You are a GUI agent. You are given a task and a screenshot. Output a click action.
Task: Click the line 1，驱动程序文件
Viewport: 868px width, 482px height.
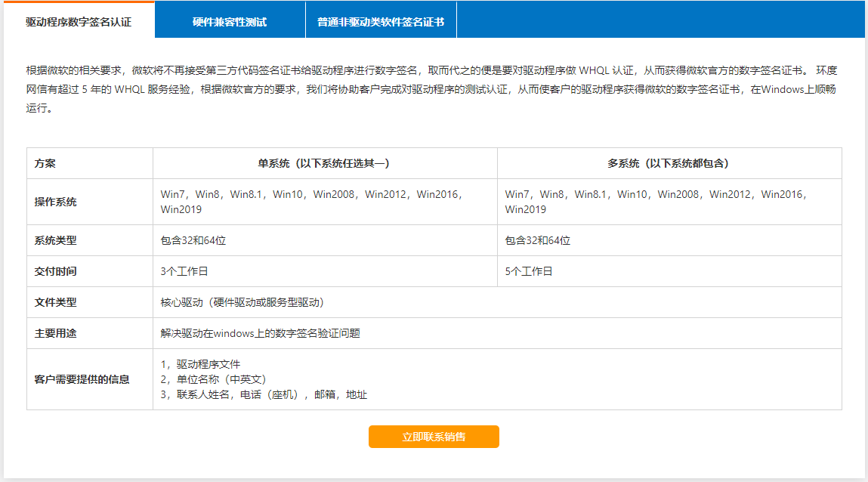(x=200, y=364)
